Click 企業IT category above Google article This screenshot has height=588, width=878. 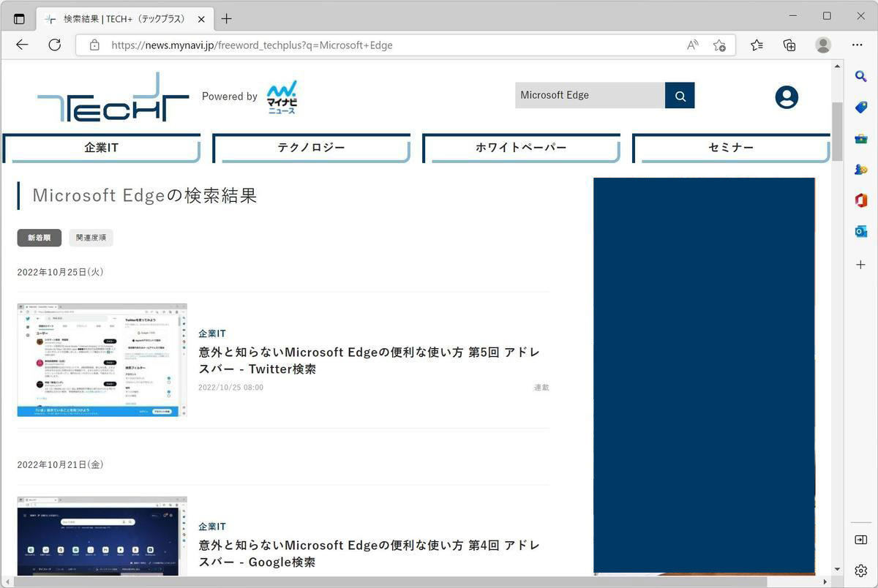212,527
